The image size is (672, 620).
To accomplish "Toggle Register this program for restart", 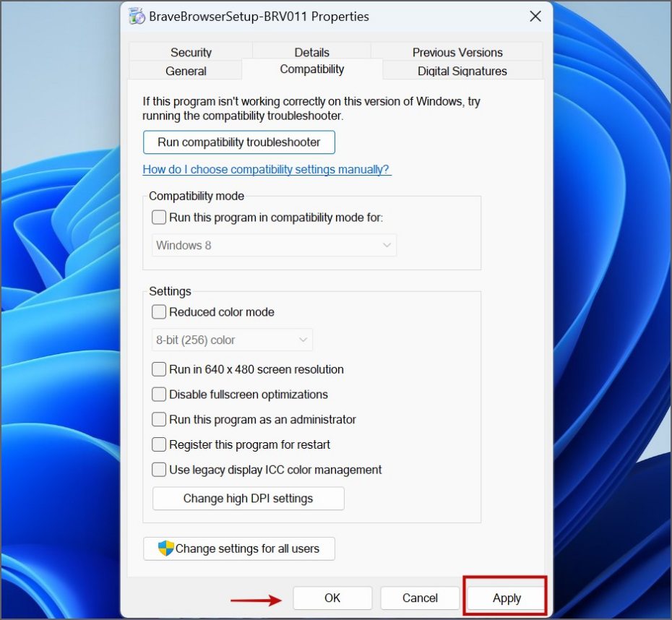I will point(159,445).
